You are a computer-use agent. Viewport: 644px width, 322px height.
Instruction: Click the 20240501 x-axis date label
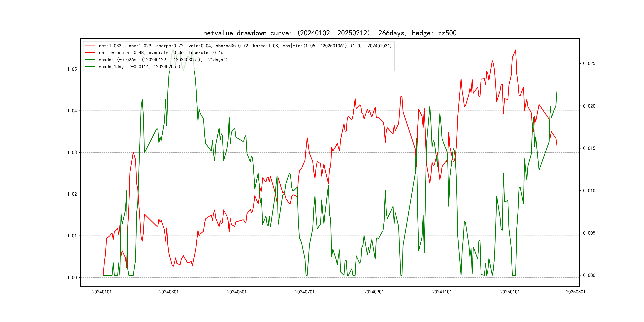[237, 292]
